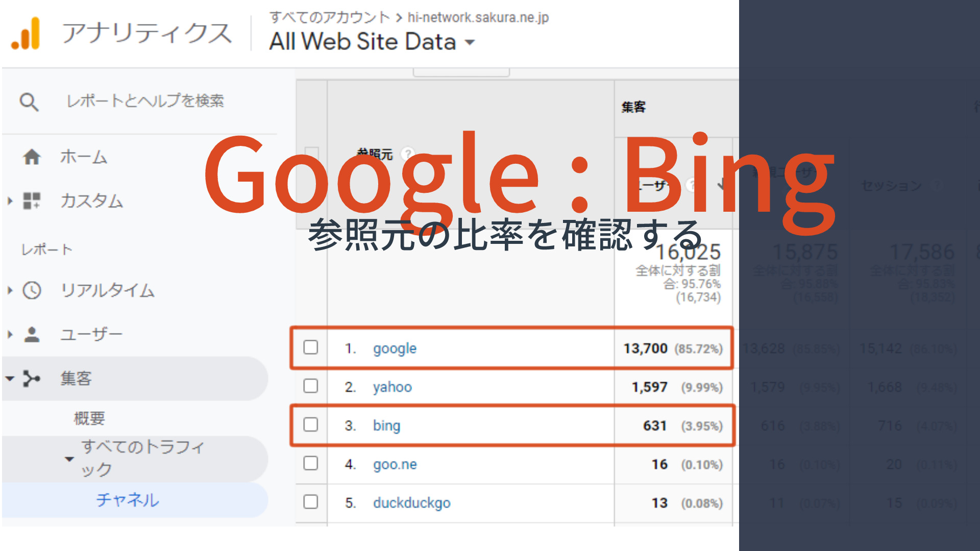The image size is (980, 551).
Task: Focus the レポートとヘルプを検索 search field
Action: tap(145, 101)
